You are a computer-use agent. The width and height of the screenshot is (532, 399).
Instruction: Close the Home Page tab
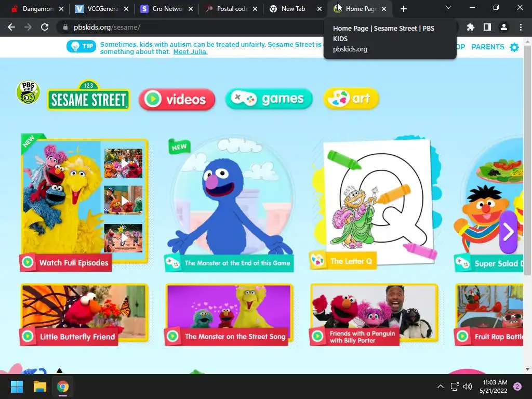(x=384, y=9)
